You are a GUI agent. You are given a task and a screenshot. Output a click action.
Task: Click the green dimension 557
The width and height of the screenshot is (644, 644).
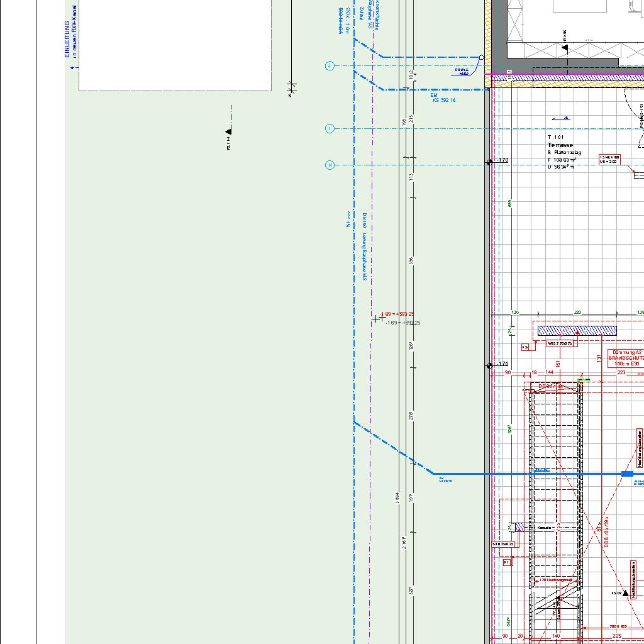click(509, 622)
